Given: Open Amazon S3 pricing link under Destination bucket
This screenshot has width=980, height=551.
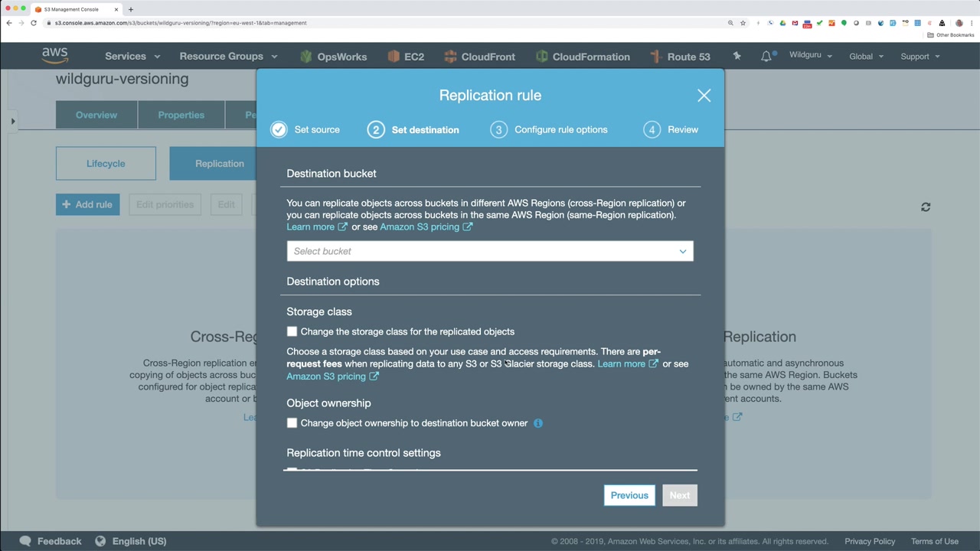Looking at the screenshot, I should pyautogui.click(x=426, y=227).
